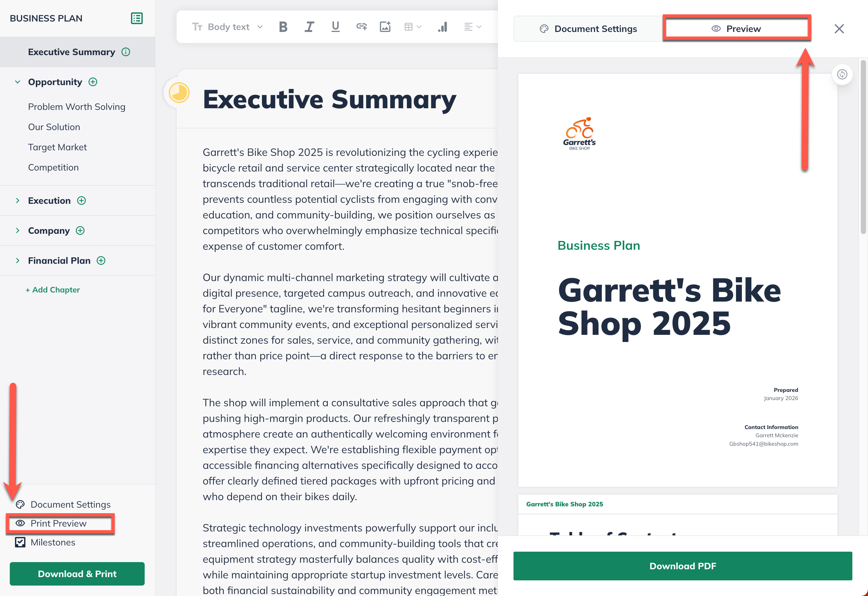868x596 pixels.
Task: Toggle the Milestones checkbox
Action: click(20, 542)
